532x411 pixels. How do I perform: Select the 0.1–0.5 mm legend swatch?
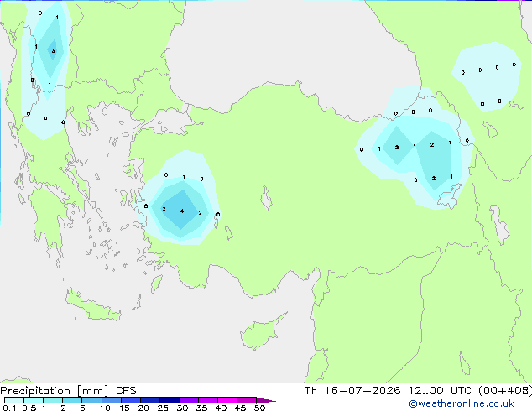[x=14, y=400]
